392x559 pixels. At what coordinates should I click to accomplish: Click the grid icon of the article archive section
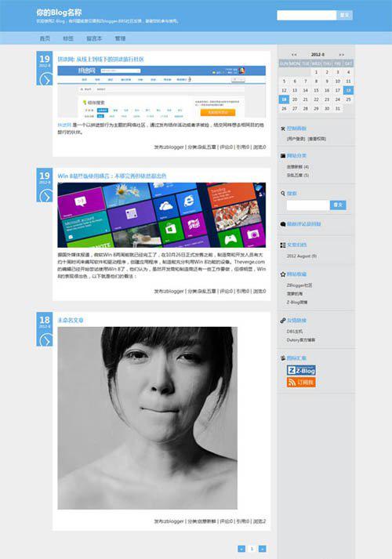(283, 245)
